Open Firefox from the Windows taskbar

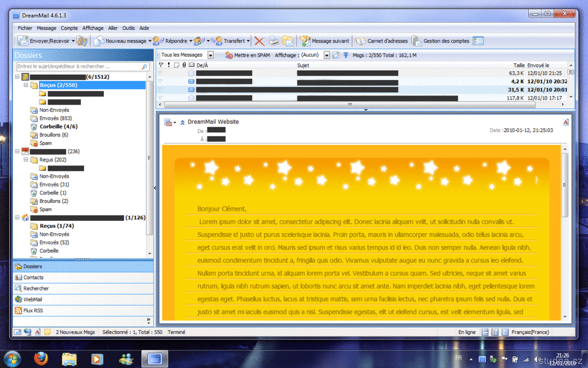[41, 359]
